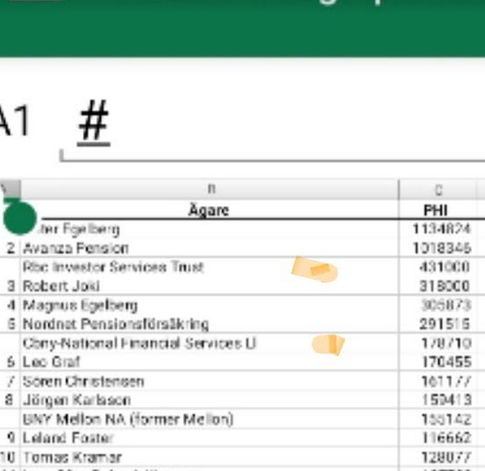Select the value 116662 cell
The width and height of the screenshot is (485, 471).
point(438,437)
